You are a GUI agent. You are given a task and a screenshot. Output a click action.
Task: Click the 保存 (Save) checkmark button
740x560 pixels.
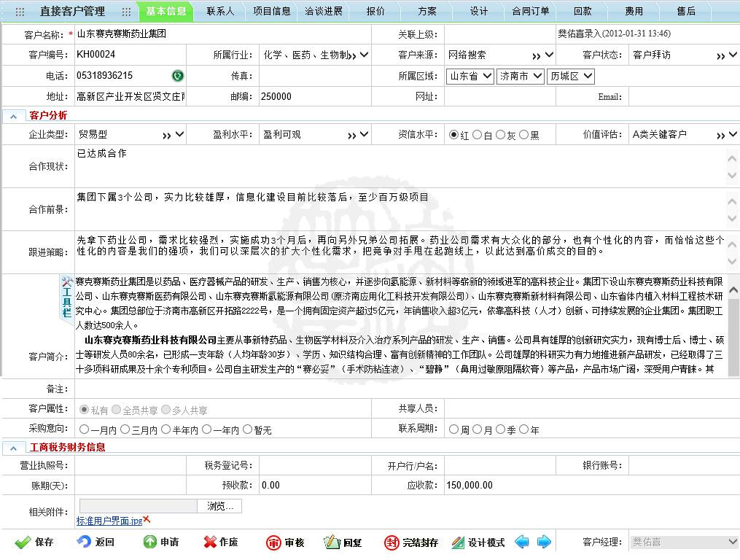coord(34,542)
